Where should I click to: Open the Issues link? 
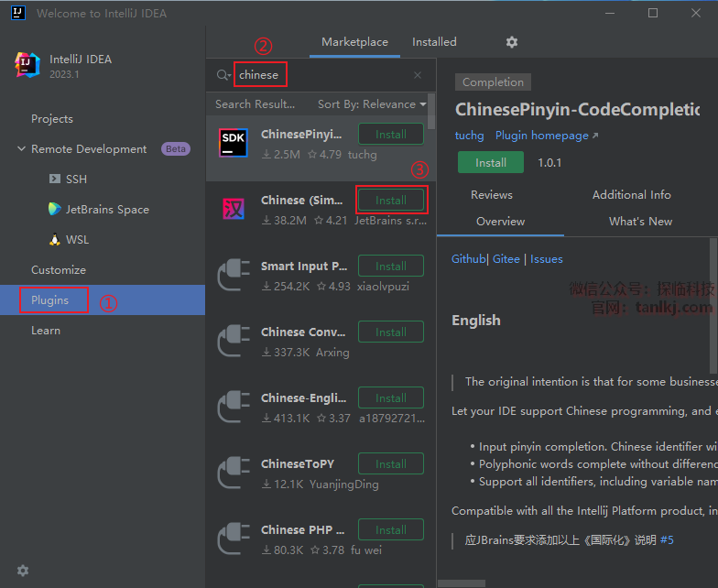[x=546, y=258]
